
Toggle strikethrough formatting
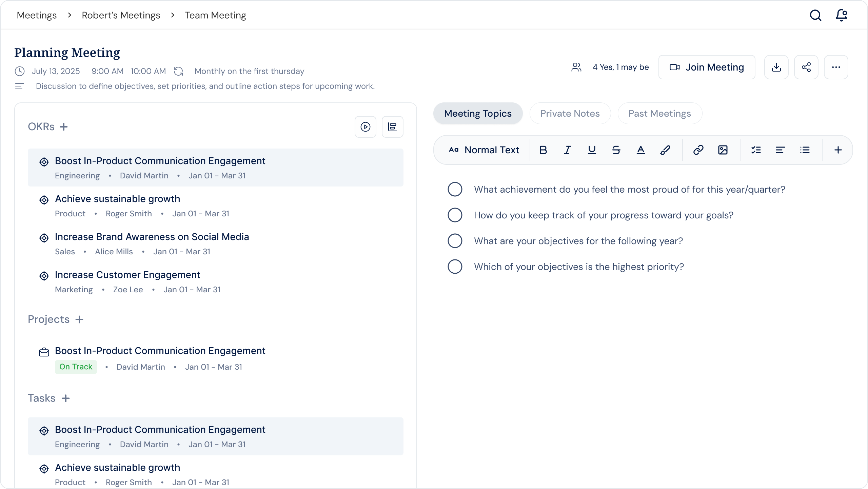coord(616,150)
